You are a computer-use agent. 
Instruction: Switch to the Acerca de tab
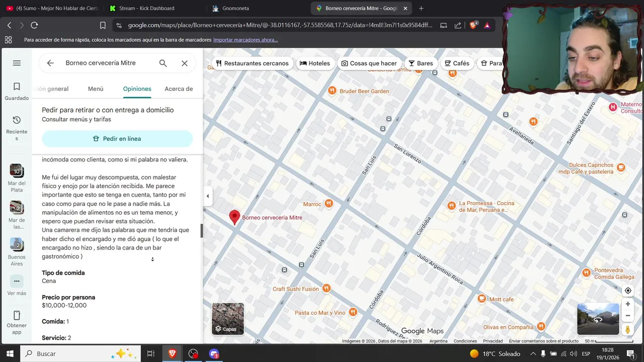point(179,88)
